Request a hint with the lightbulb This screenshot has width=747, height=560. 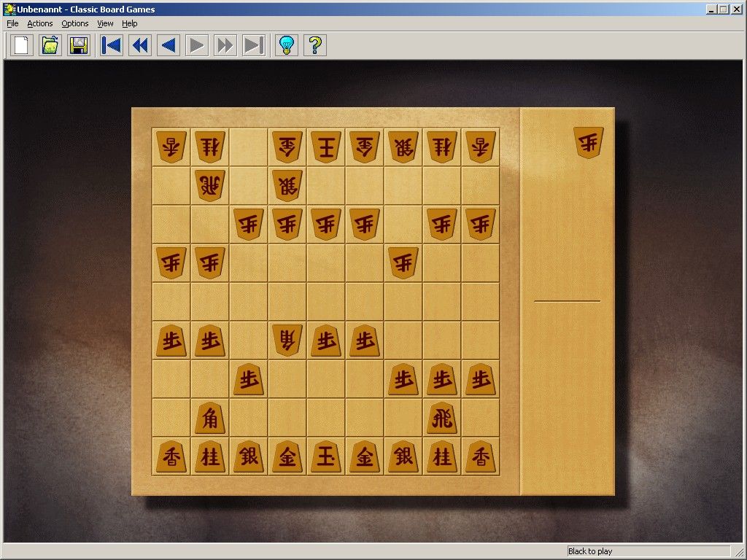[286, 45]
